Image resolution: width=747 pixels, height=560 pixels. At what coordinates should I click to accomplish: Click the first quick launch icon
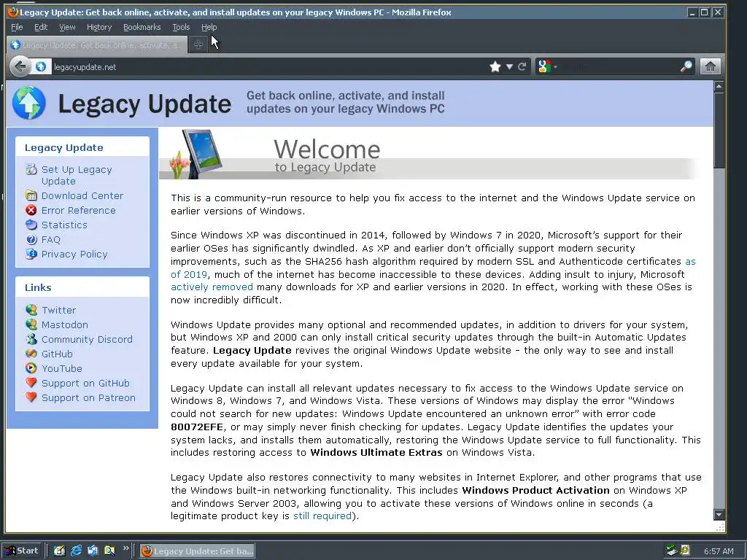(59, 551)
